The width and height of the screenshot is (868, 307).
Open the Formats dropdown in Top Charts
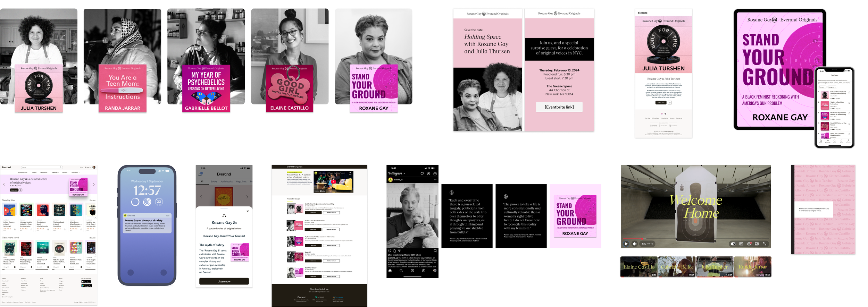[822, 87]
